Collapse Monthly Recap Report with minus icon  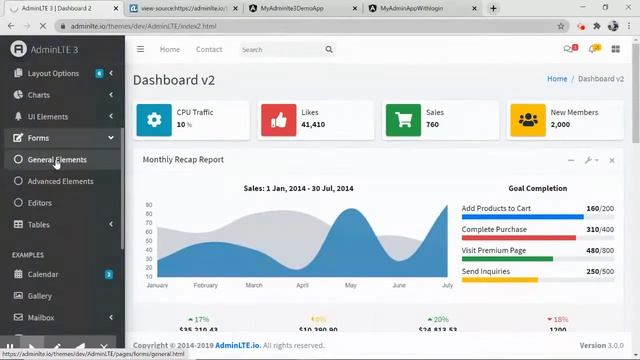click(571, 160)
